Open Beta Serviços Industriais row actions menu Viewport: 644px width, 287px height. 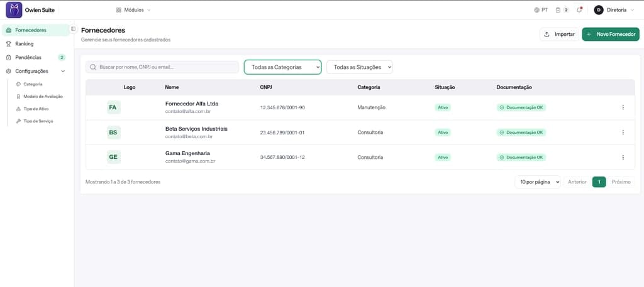(623, 133)
